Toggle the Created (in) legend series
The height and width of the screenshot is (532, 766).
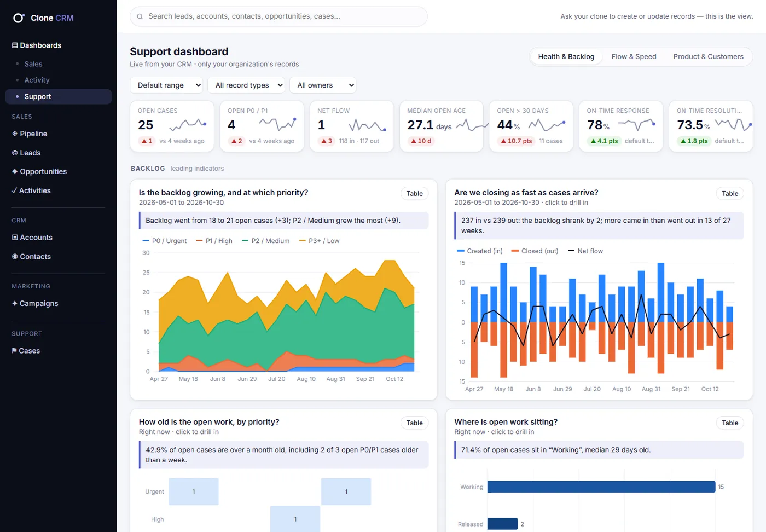tap(479, 251)
